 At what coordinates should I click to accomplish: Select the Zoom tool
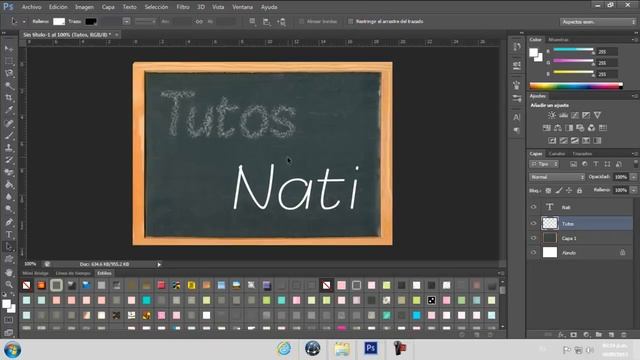(9, 284)
